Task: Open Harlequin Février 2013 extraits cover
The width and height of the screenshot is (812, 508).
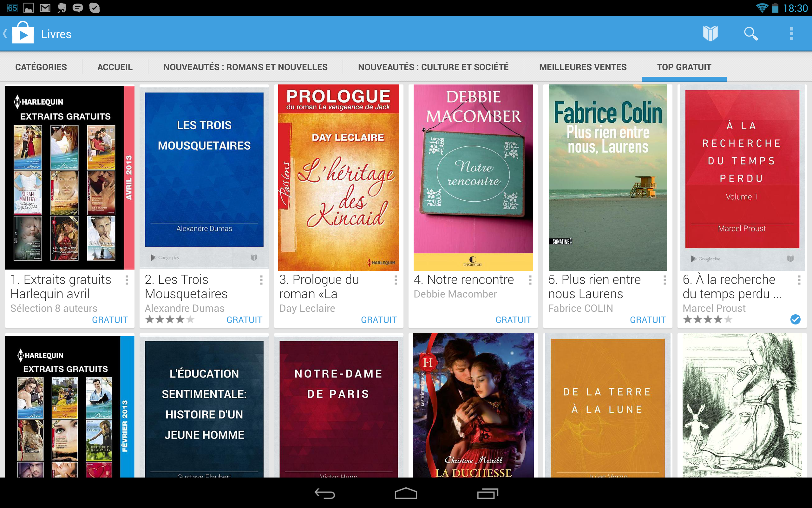Action: click(70, 406)
